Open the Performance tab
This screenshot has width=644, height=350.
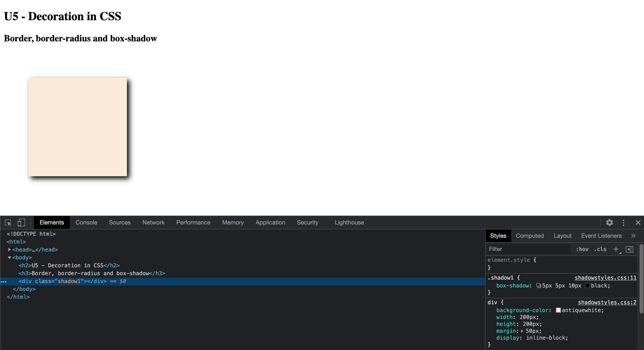coord(193,222)
